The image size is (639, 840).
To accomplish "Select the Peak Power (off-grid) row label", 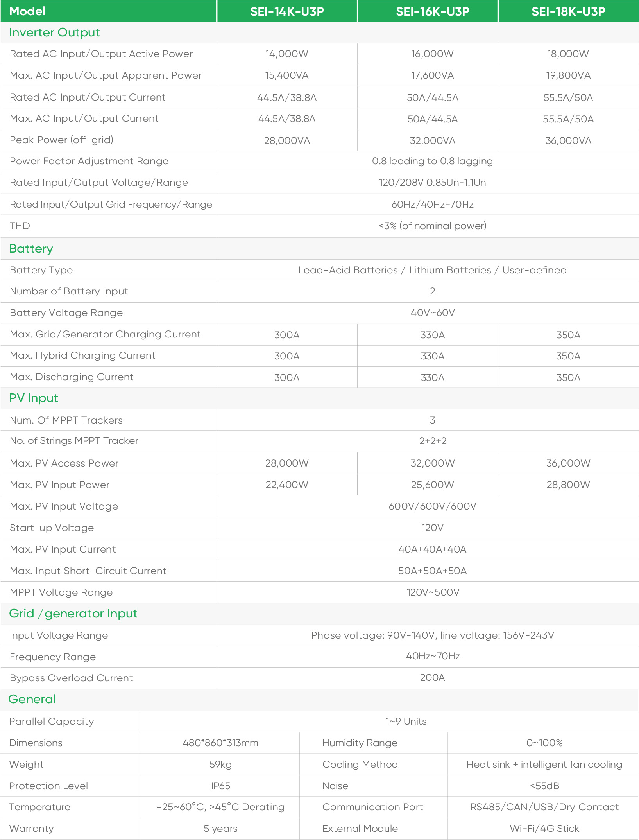I will (x=61, y=140).
